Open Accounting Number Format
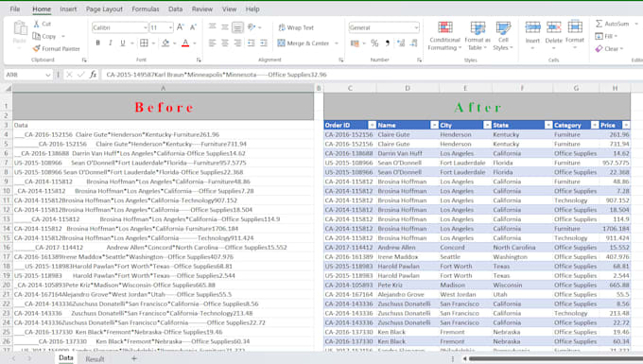Viewport: 643px width, 364px height. pos(356,43)
